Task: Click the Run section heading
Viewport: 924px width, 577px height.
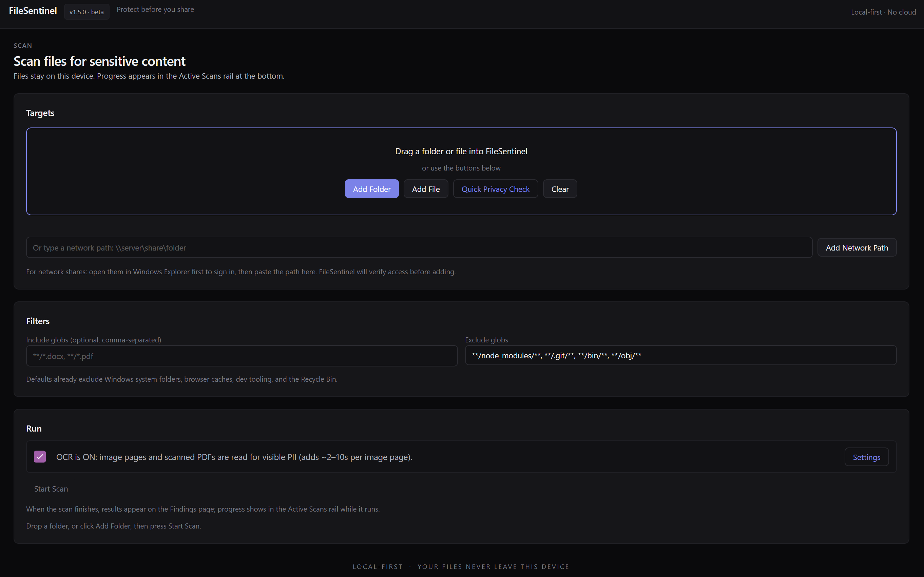Action: (x=34, y=429)
